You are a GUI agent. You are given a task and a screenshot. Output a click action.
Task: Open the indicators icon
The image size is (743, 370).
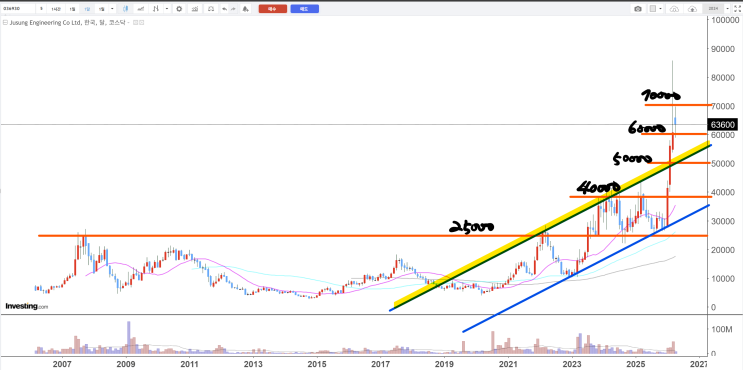[195, 9]
